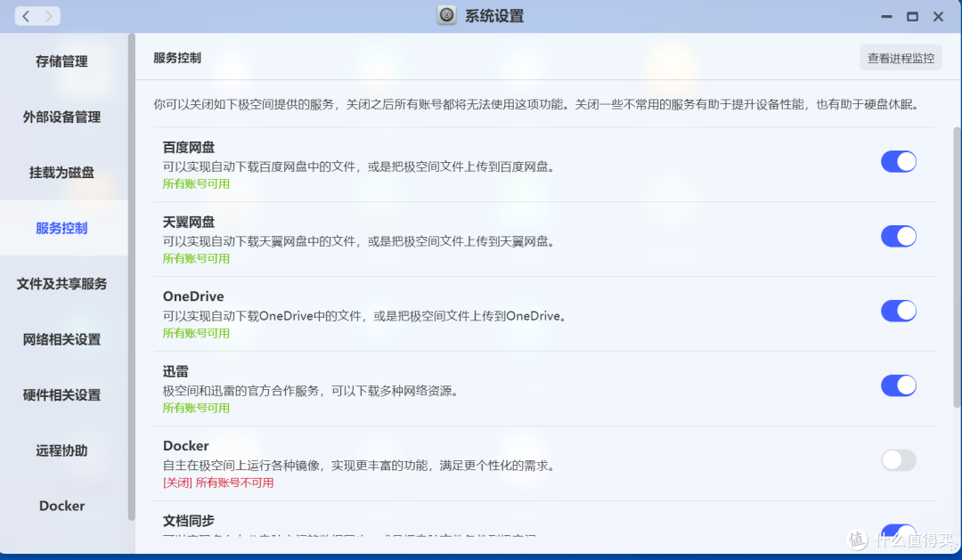
Task: Click 所有账号可用 under 百度网盘
Action: [x=196, y=184]
